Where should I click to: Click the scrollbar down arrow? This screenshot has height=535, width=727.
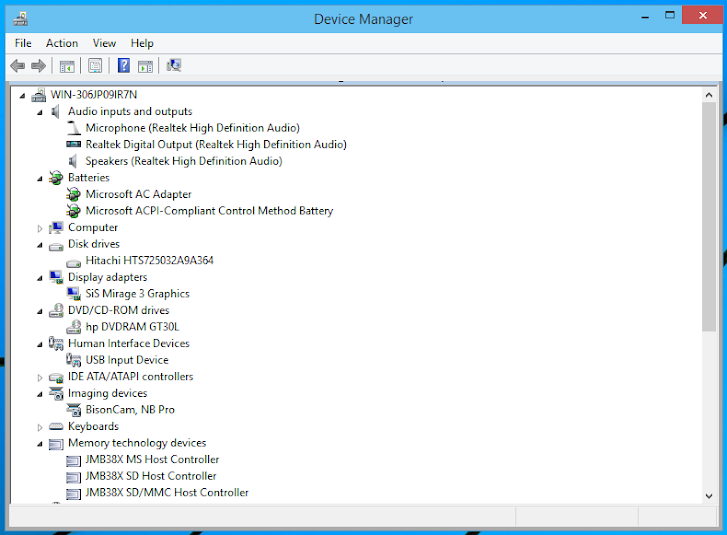(x=708, y=496)
